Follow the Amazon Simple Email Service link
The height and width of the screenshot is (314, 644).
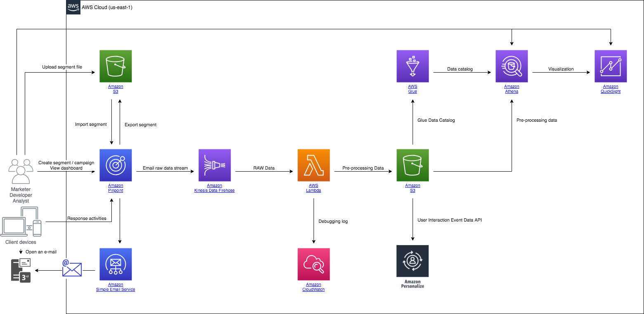pos(116,287)
